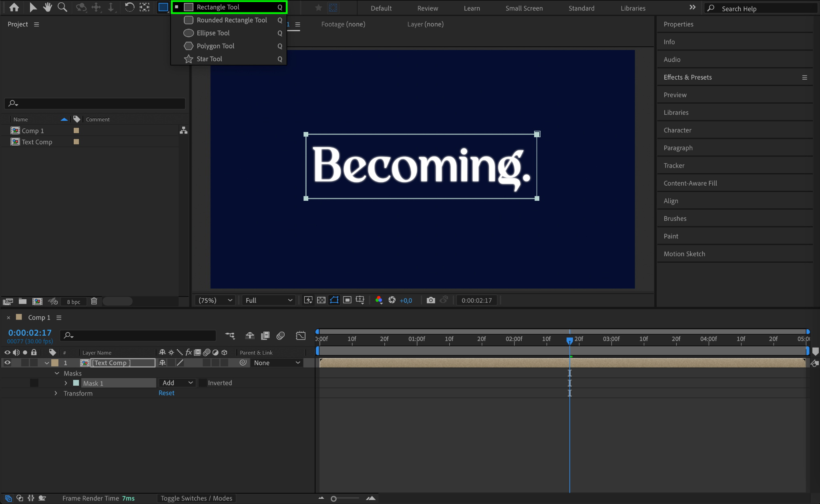
Task: Click the Toggle Switches / Modes button
Action: tap(196, 498)
